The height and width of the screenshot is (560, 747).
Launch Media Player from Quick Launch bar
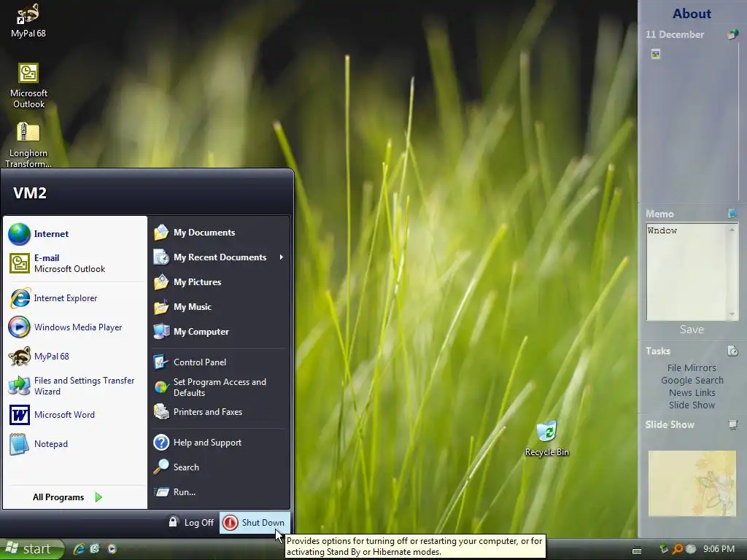(112, 549)
